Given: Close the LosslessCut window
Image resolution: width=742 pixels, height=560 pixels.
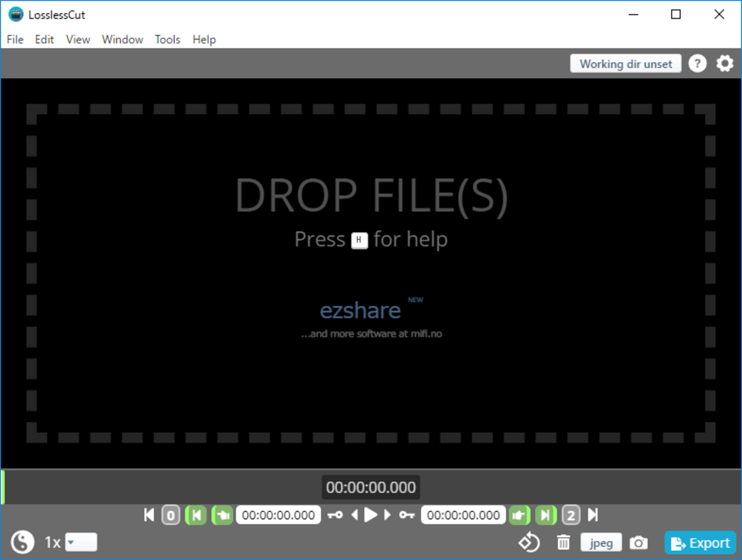Looking at the screenshot, I should pos(719,14).
